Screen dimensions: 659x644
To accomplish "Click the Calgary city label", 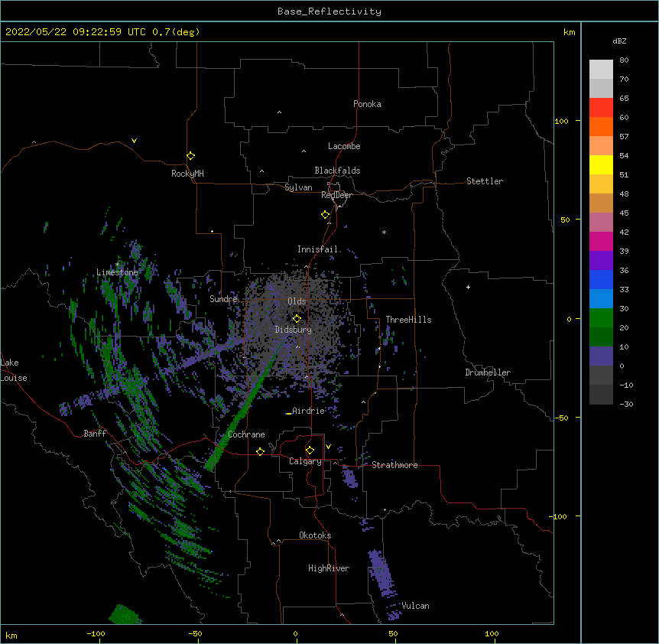I will [305, 461].
